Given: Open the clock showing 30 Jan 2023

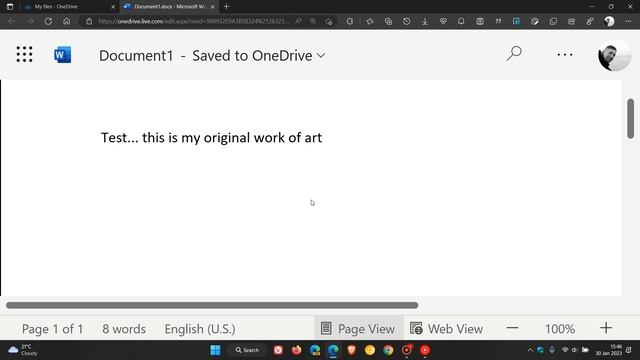Looking at the screenshot, I should (609, 350).
